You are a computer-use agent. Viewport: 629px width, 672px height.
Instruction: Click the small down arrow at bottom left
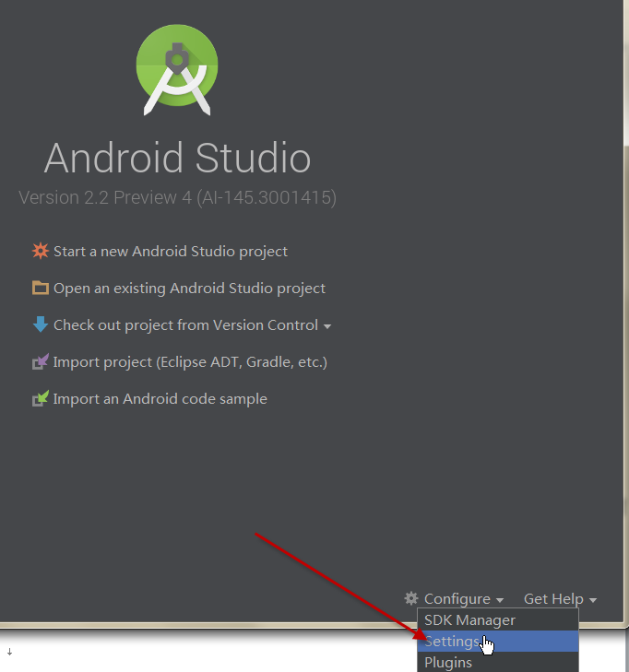tap(9, 653)
